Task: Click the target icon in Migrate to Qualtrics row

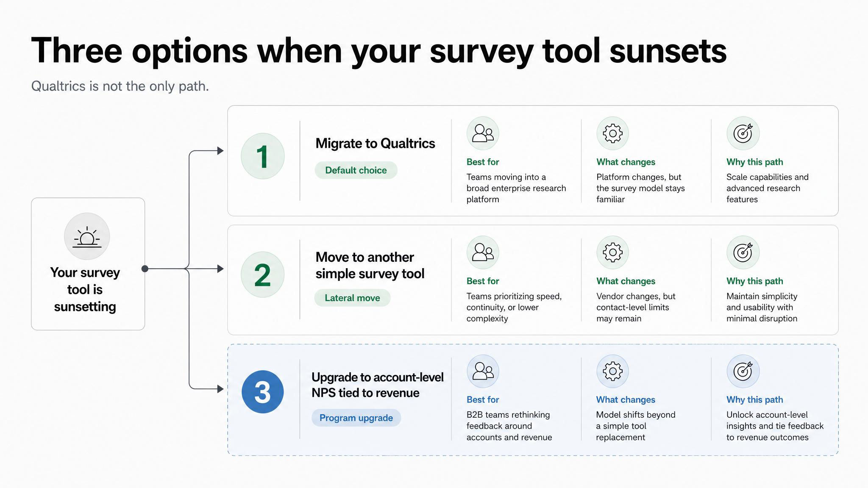Action: point(743,133)
